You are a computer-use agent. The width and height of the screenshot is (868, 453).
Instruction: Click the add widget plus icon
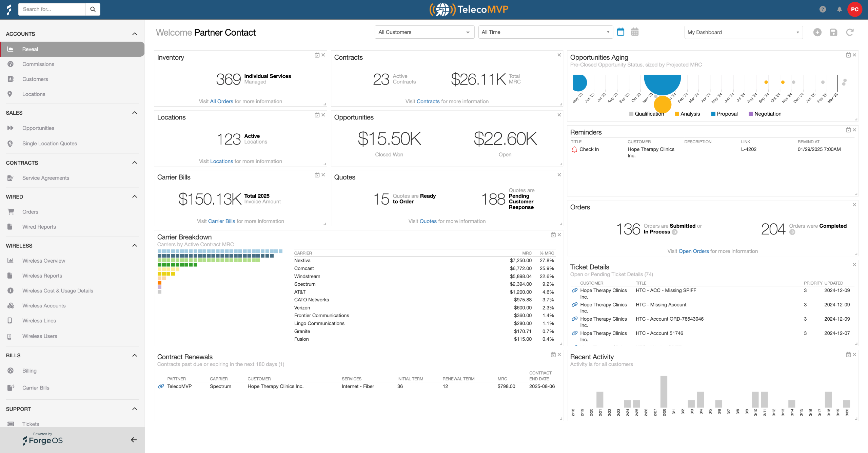(817, 32)
